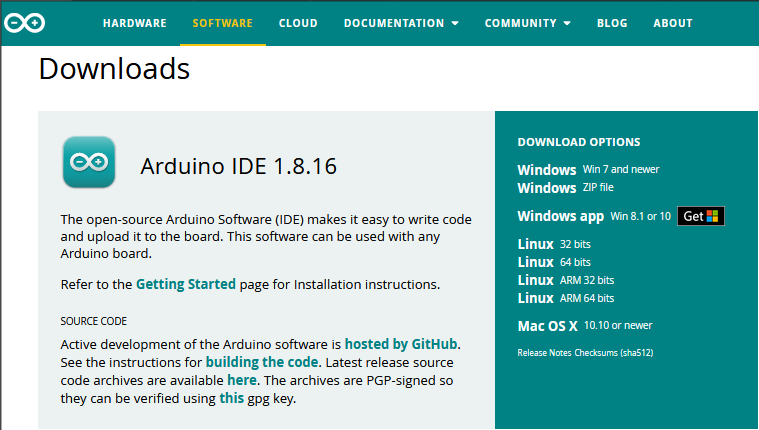
Task: Open Checksums (sha512) link
Action: coord(614,353)
